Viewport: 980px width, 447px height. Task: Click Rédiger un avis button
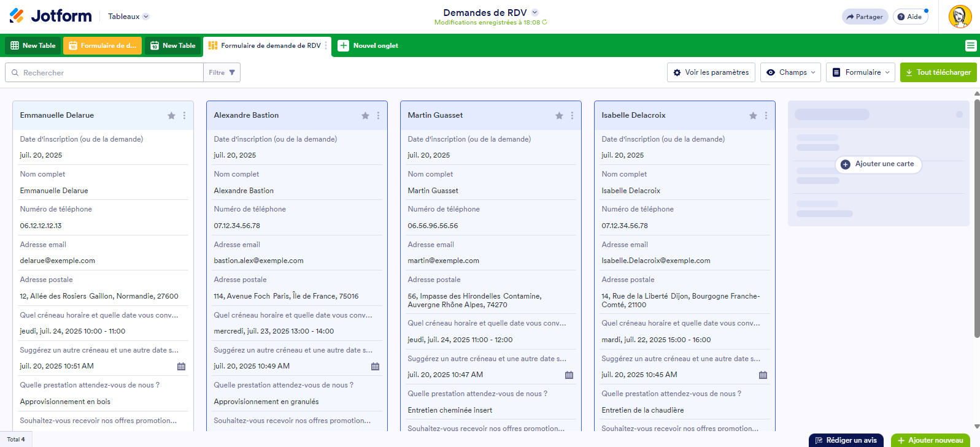tap(846, 440)
